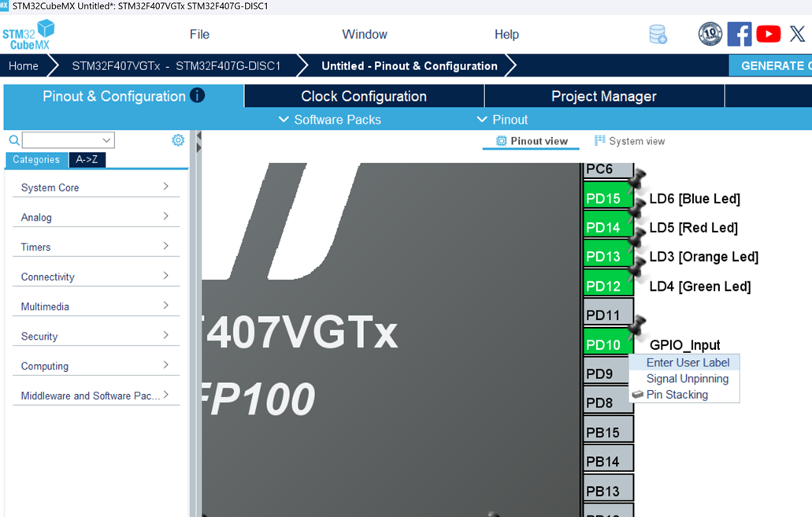Switch to System view
Viewport: 812px width, 517px height.
[630, 141]
